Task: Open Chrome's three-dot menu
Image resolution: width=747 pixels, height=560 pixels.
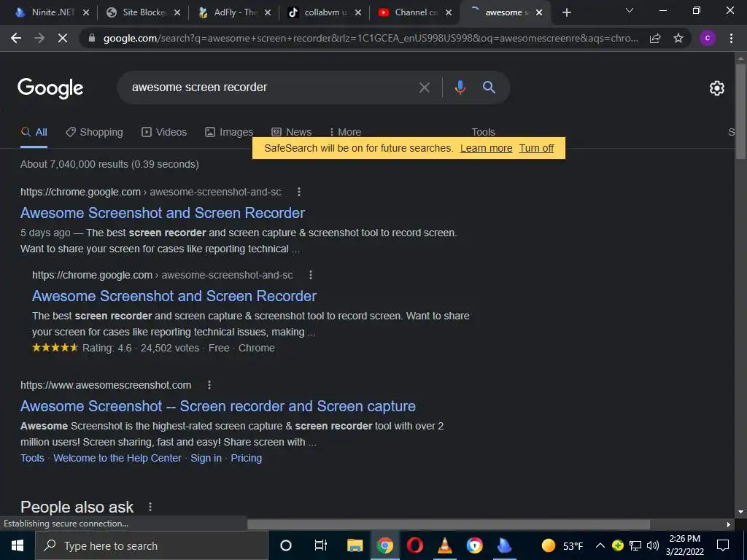Action: [731, 38]
